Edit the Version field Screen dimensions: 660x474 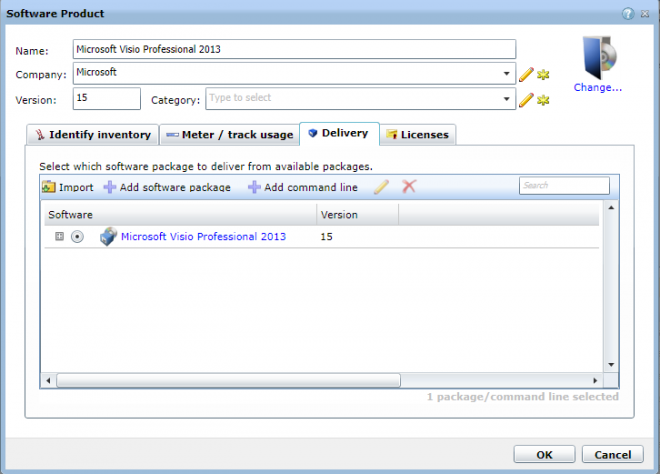(106, 99)
